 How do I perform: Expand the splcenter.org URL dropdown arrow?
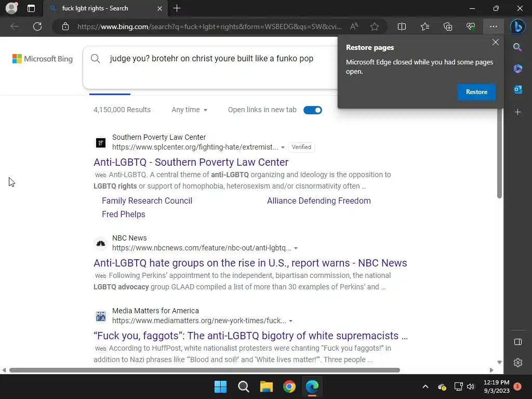click(283, 147)
